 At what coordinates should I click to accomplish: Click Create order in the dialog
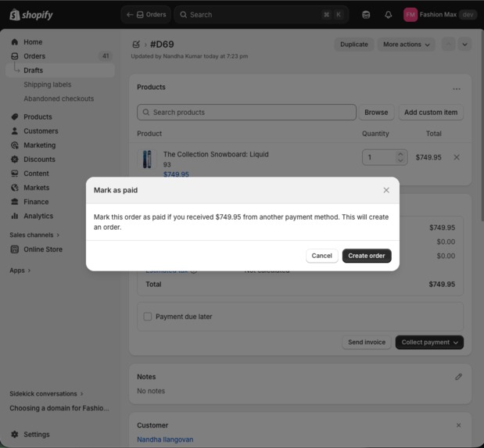367,256
